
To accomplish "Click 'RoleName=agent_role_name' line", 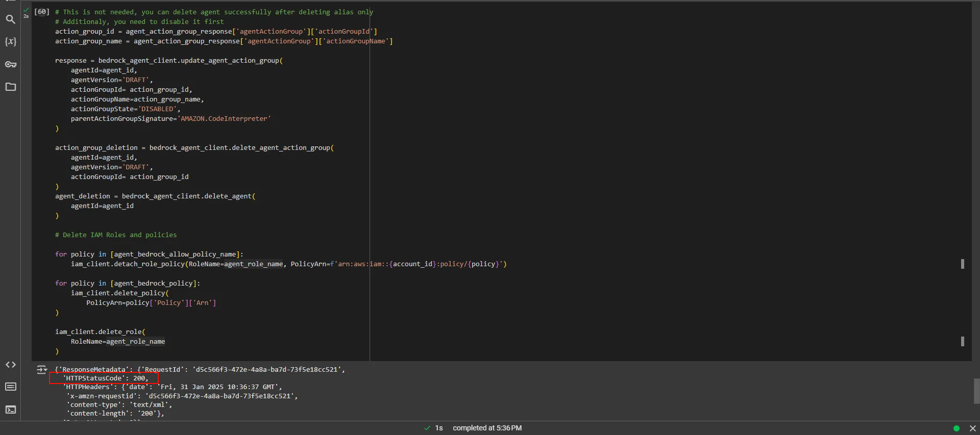I will [x=118, y=341].
